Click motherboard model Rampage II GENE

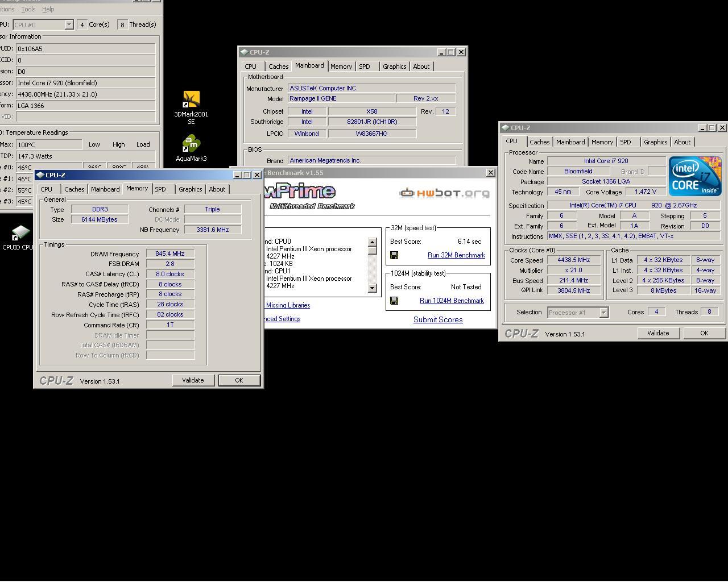pyautogui.click(x=341, y=98)
